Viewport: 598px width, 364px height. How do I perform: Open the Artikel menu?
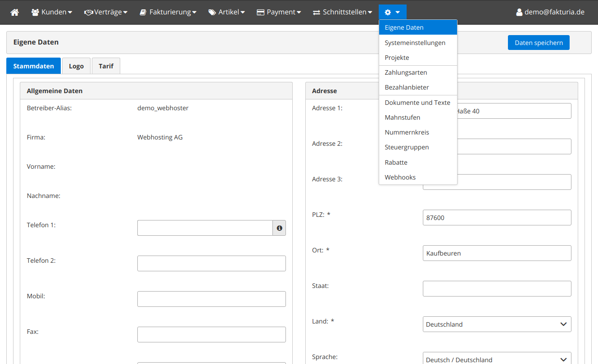tap(227, 12)
